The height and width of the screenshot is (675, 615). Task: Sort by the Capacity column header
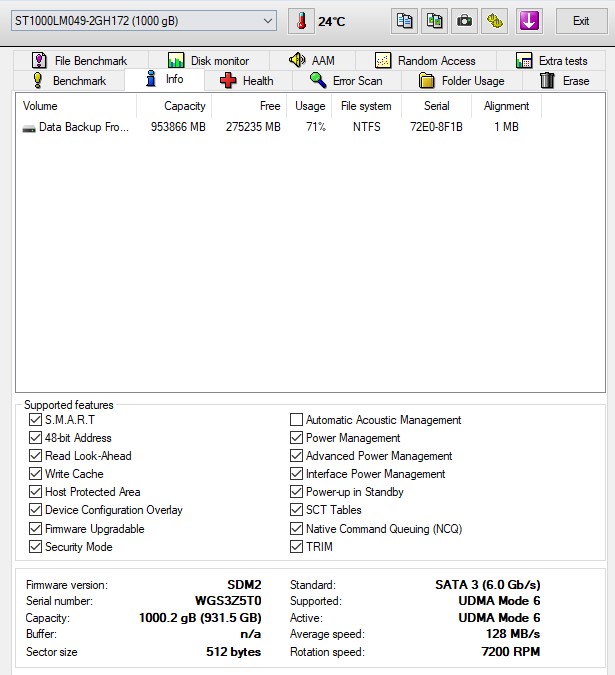tap(174, 106)
